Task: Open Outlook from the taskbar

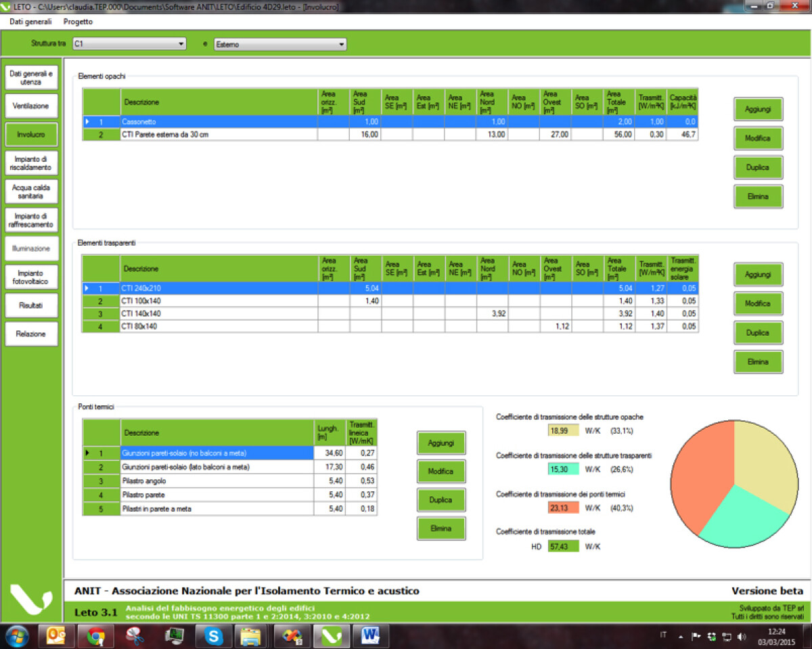Action: [x=56, y=637]
